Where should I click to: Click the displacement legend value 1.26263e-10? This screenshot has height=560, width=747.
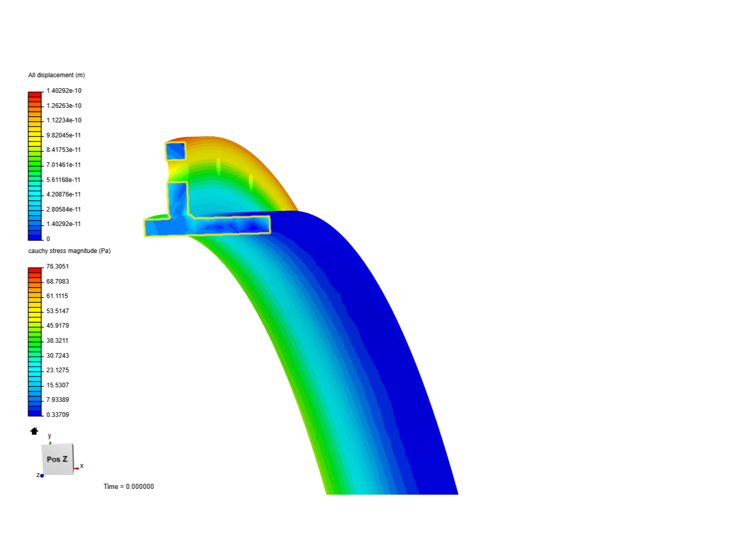(64, 106)
